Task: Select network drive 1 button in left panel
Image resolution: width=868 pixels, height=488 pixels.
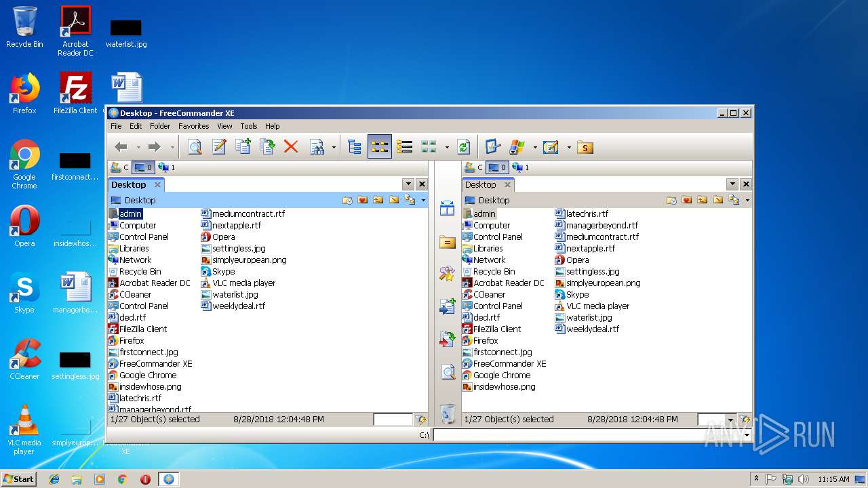Action: click(x=167, y=167)
